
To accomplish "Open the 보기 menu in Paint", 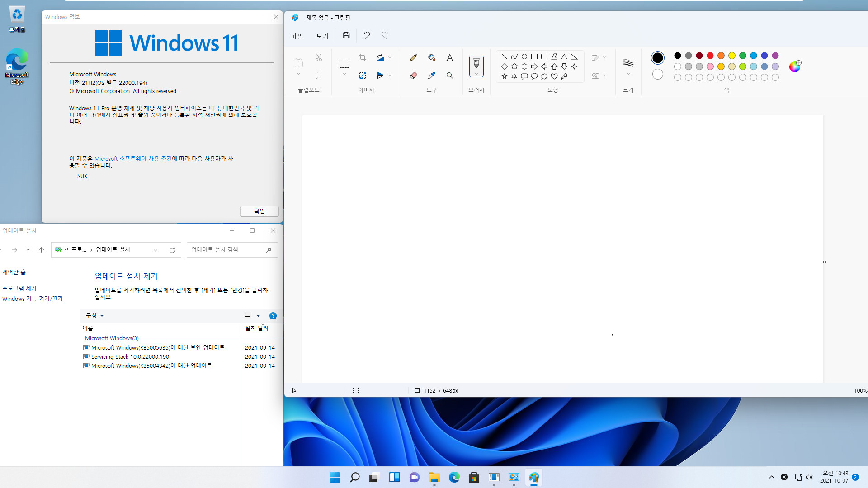I will tap(322, 36).
